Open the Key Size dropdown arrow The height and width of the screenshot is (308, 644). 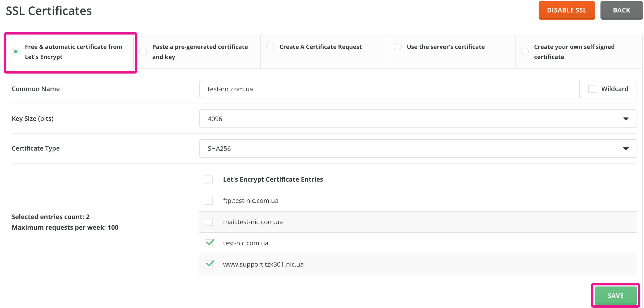pyautogui.click(x=626, y=119)
